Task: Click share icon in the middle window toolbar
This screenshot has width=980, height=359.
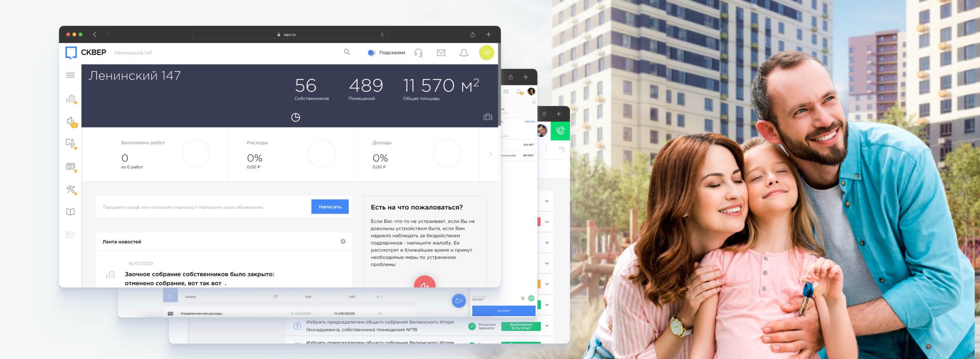Action: pyautogui.click(x=511, y=77)
